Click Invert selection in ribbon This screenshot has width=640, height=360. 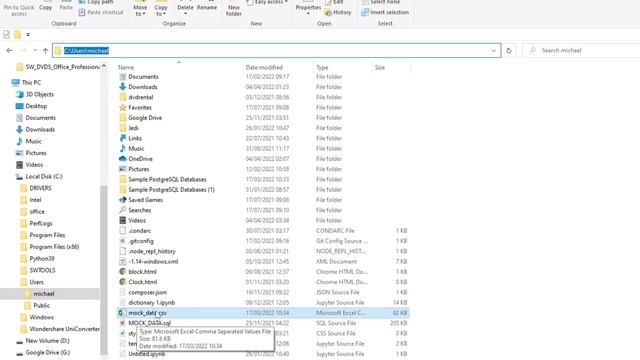385,12
